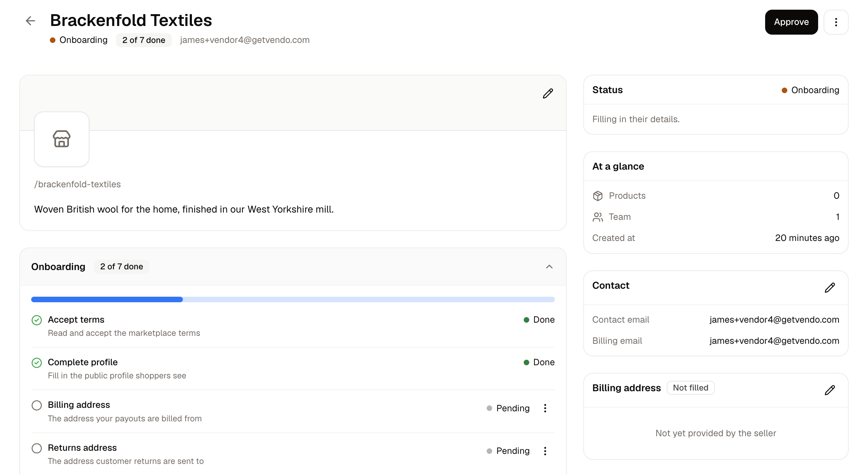Click the Accept terms step title
This screenshot has height=475, width=868.
76,319
